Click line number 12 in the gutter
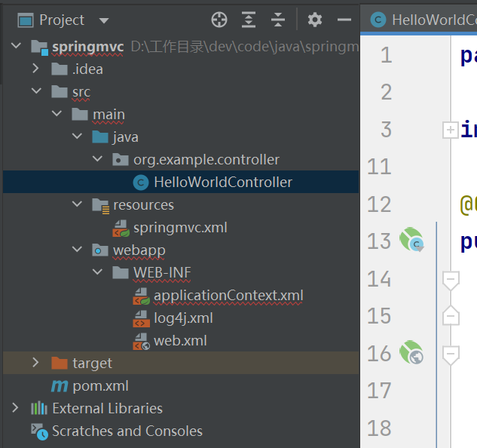The width and height of the screenshot is (477, 448). point(379,204)
